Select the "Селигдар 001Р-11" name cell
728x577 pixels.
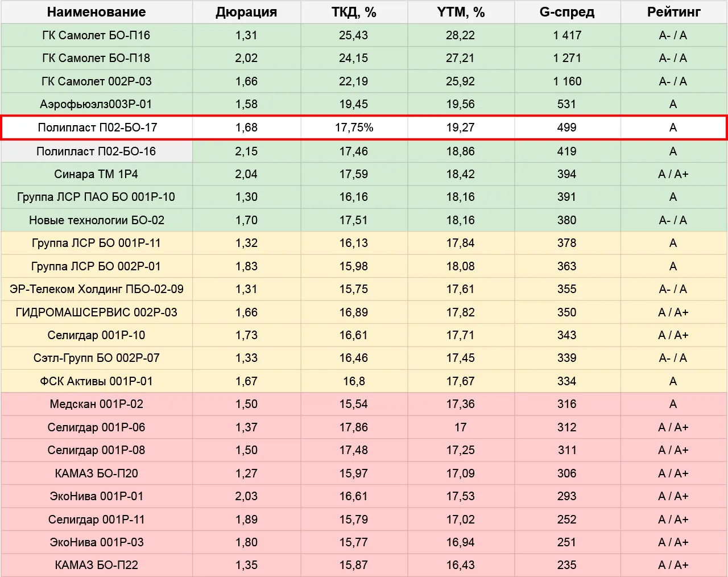[x=96, y=520]
